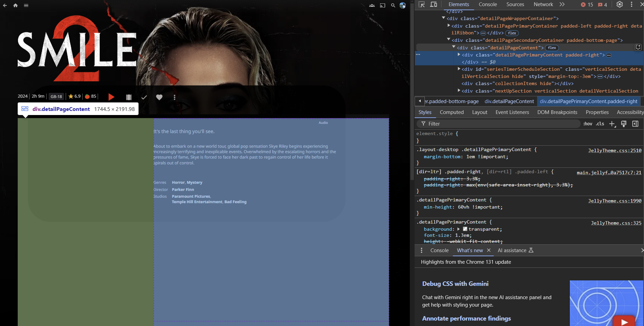644x326 pixels.
Task: Open the JellyTheme.css:2510 source link
Action: pos(614,150)
